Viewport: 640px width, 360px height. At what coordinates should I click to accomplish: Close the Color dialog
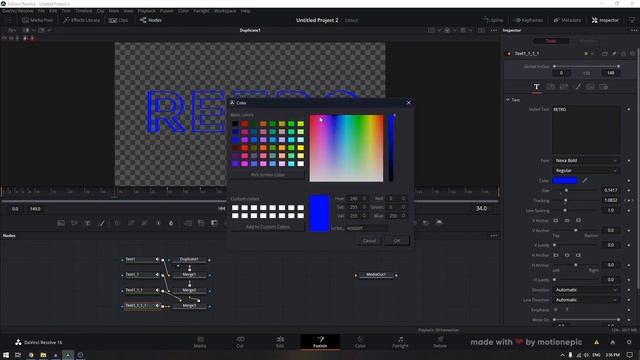tap(409, 103)
